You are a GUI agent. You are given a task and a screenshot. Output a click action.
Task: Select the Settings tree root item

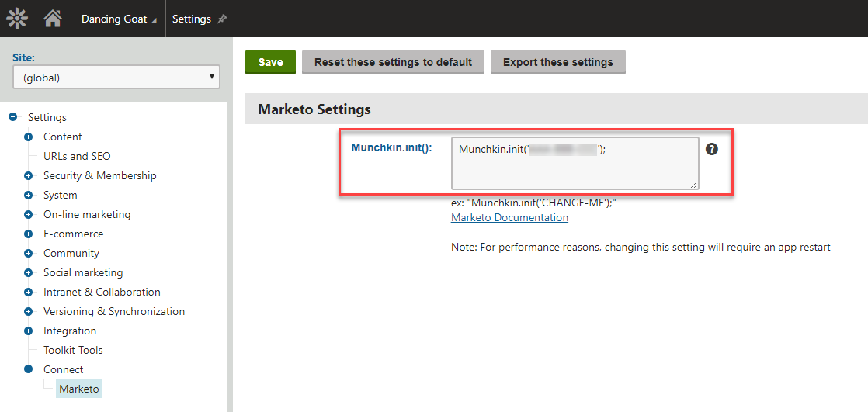47,117
